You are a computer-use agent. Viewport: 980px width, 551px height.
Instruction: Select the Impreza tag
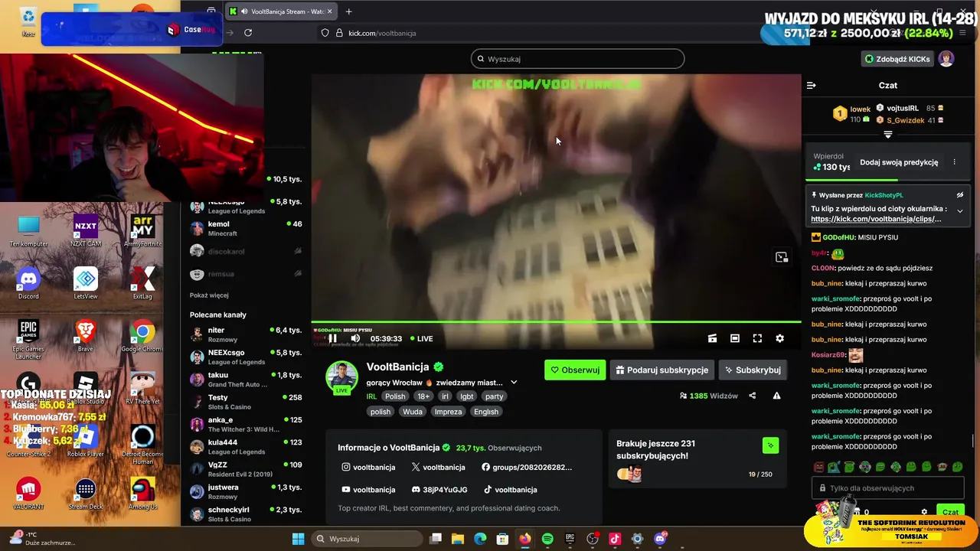pyautogui.click(x=448, y=412)
